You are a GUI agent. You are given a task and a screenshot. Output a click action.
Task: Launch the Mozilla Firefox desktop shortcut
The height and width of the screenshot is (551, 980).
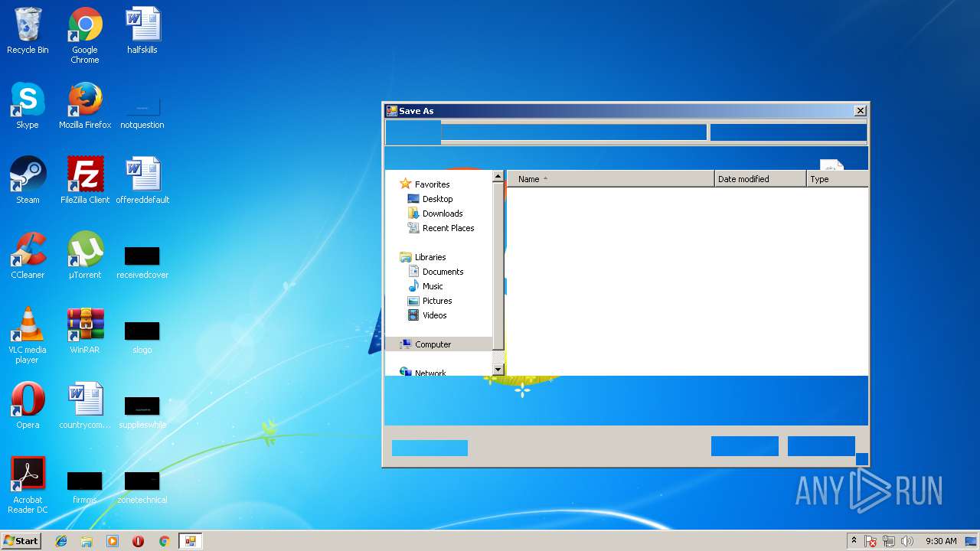85,106
